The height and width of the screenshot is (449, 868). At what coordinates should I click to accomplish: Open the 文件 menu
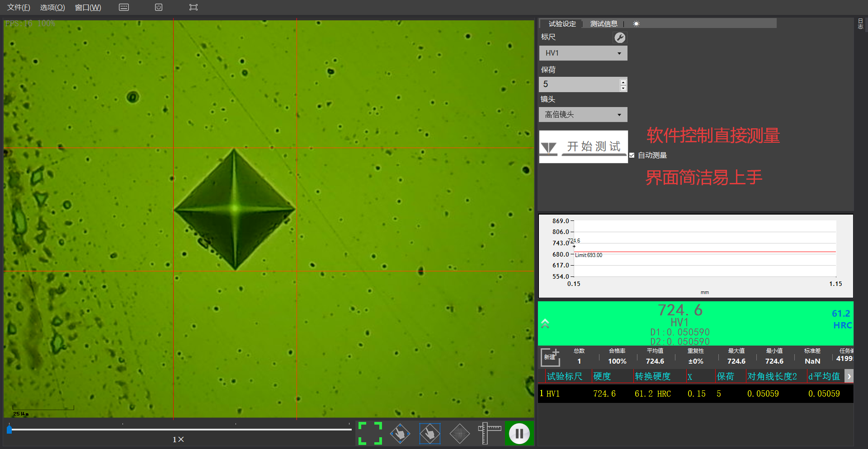coord(19,7)
